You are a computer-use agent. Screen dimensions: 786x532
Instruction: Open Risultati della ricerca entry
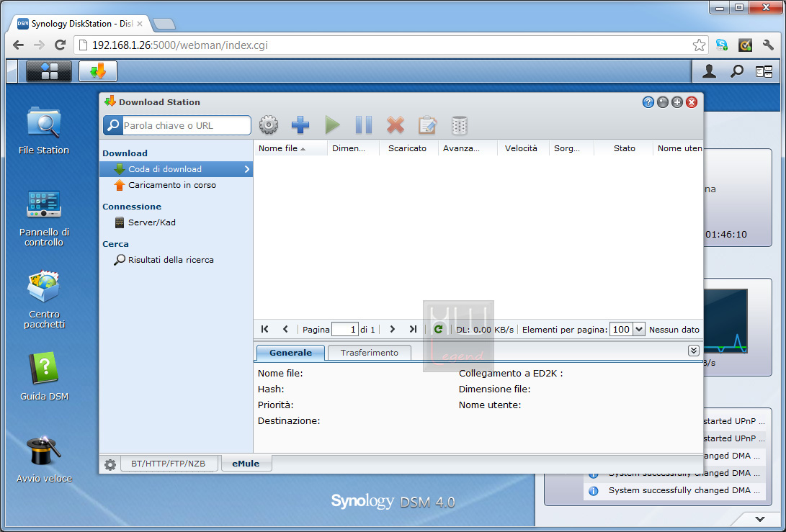coord(176,260)
